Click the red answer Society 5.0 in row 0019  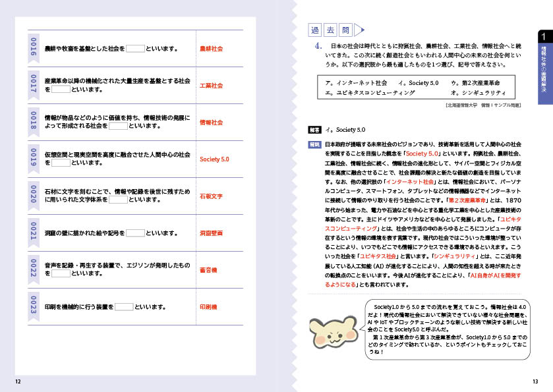coord(214,159)
